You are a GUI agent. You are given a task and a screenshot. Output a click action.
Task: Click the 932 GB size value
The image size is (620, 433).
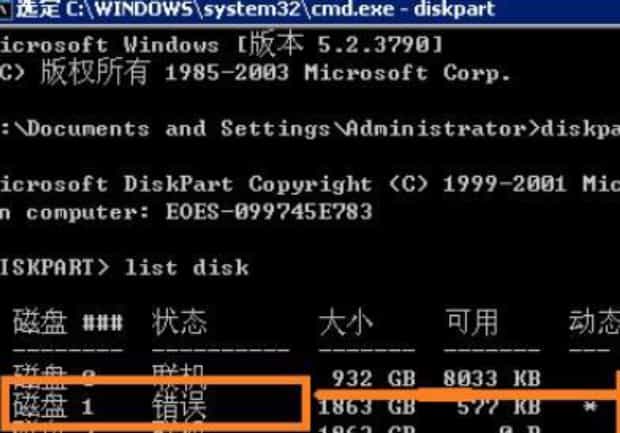pyautogui.click(x=374, y=378)
